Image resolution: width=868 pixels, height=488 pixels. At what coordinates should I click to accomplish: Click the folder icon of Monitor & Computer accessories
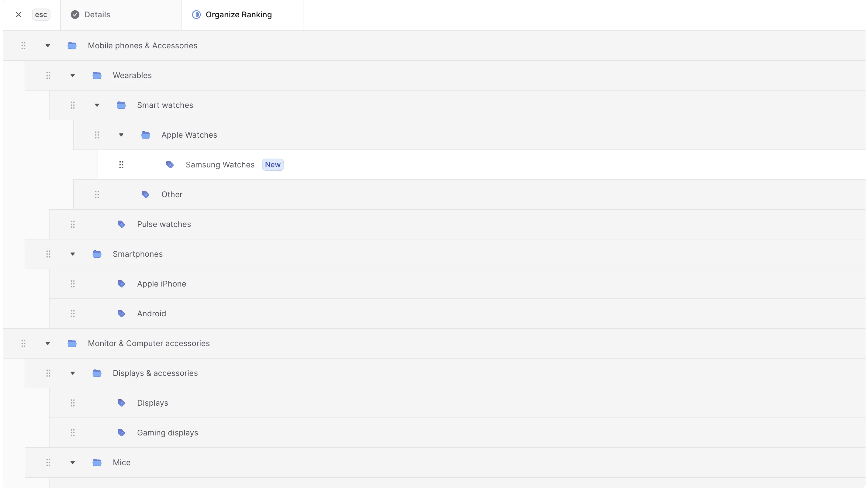click(x=72, y=344)
